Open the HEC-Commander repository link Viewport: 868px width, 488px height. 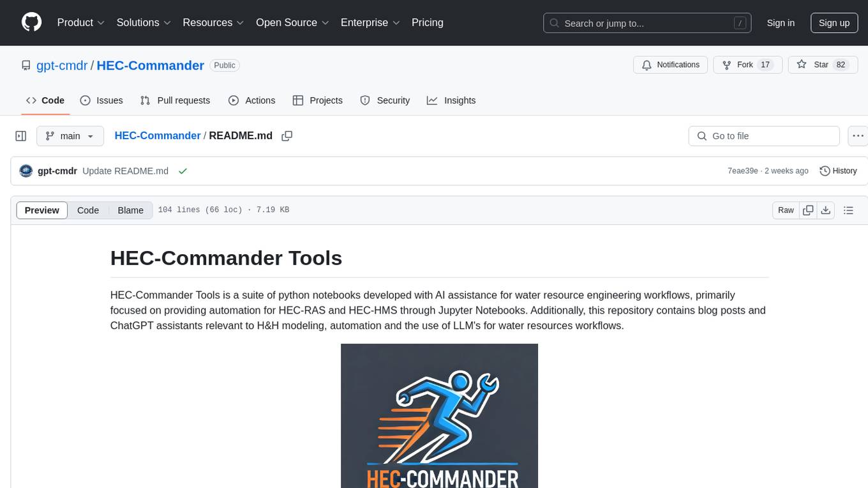[x=151, y=65]
